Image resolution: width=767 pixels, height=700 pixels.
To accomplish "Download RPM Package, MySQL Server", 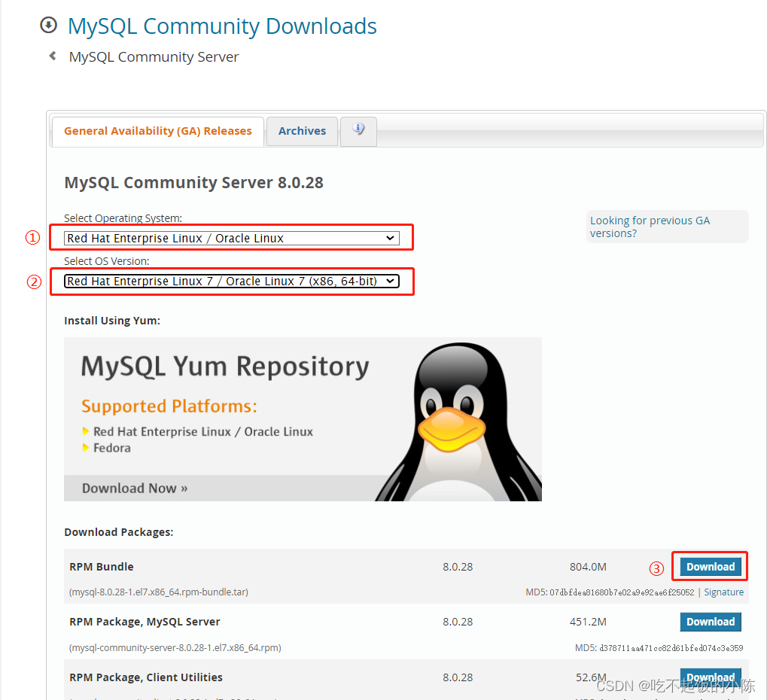I will coord(711,622).
